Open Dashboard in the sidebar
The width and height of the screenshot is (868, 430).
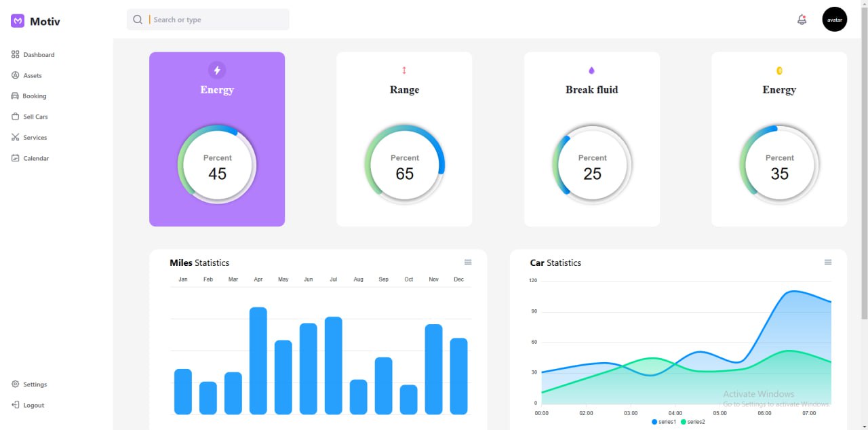click(x=33, y=54)
